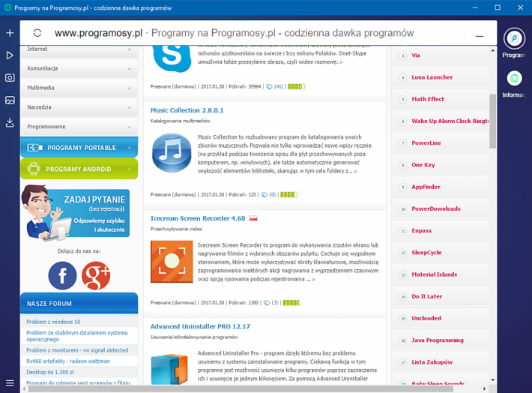Expand Programy Android with its arrow

[130, 169]
